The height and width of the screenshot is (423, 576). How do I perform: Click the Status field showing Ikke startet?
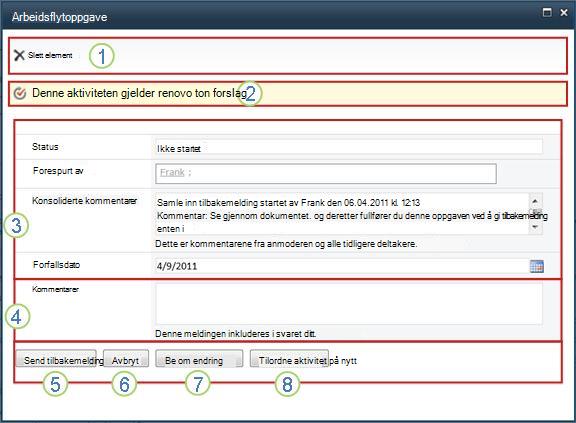pos(349,147)
